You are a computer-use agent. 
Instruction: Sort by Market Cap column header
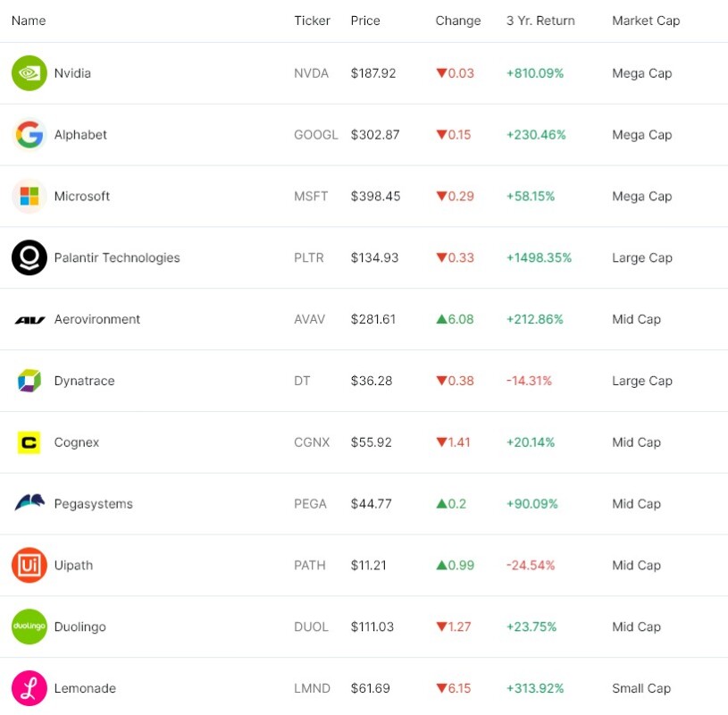[x=645, y=21]
